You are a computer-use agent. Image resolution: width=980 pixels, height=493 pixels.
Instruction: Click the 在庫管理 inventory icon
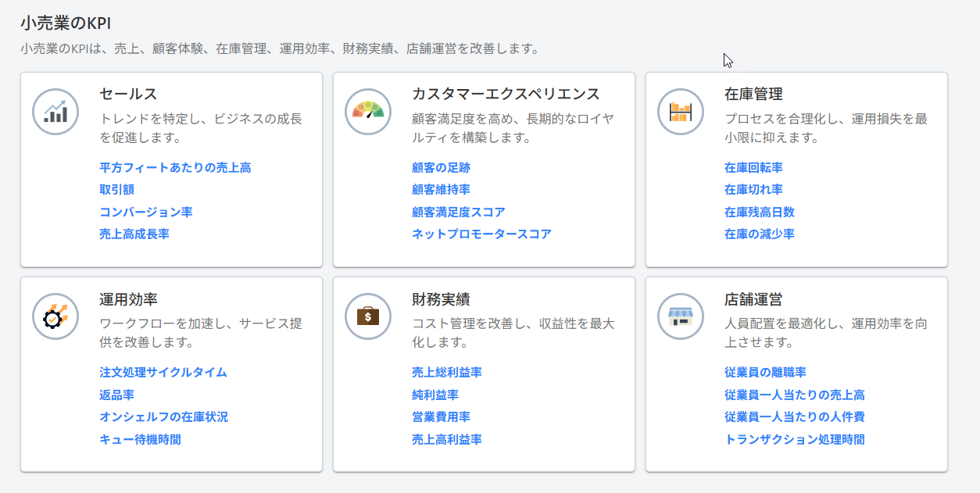point(680,111)
